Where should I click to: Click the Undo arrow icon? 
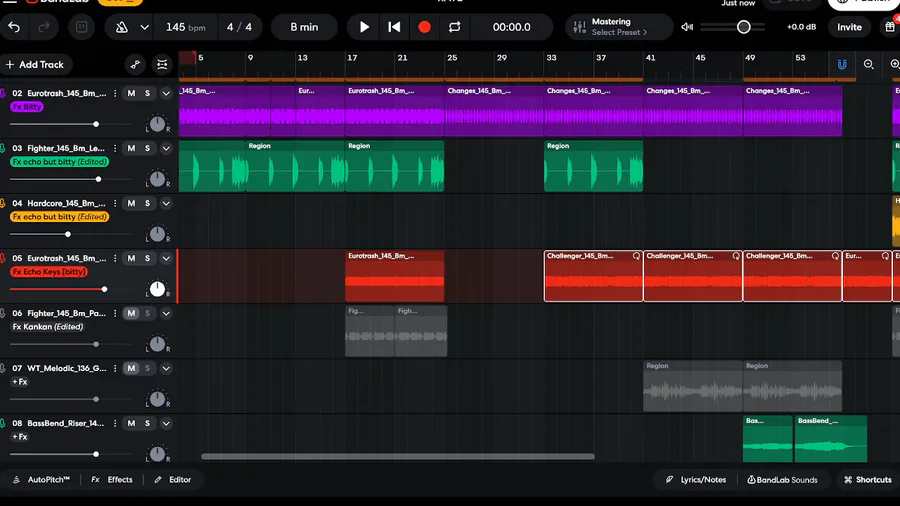coord(14,27)
